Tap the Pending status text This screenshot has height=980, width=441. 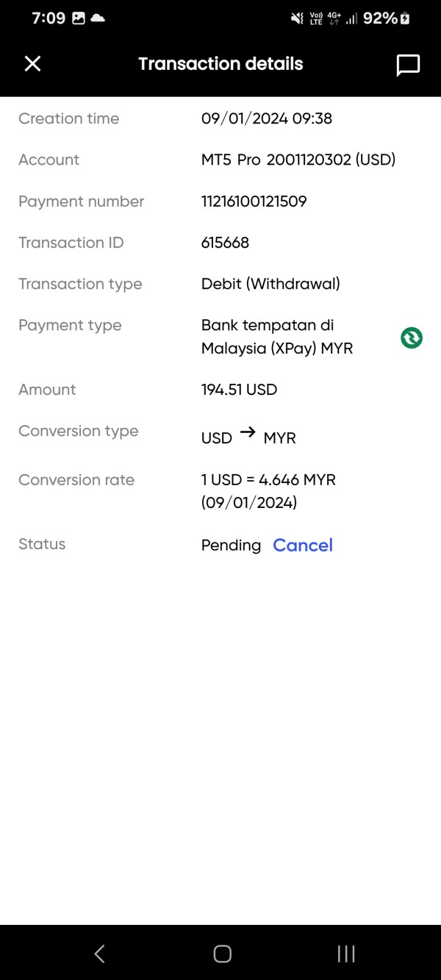(231, 546)
